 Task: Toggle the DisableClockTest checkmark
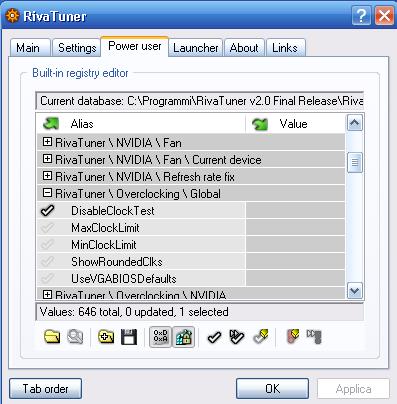(x=47, y=210)
